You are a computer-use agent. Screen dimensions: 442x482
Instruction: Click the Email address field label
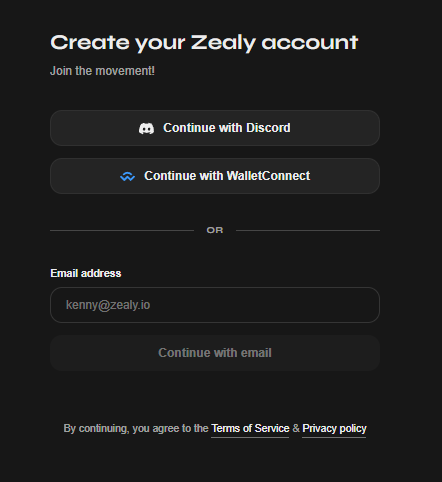pos(86,273)
